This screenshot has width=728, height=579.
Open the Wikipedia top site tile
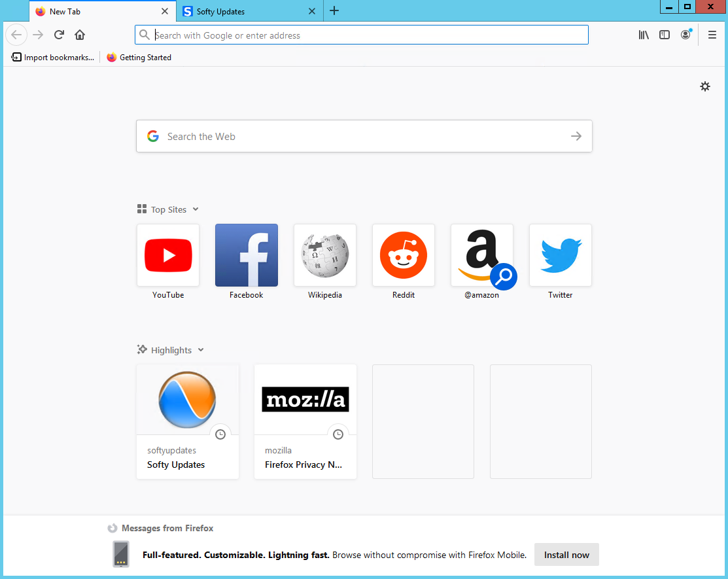tap(325, 262)
